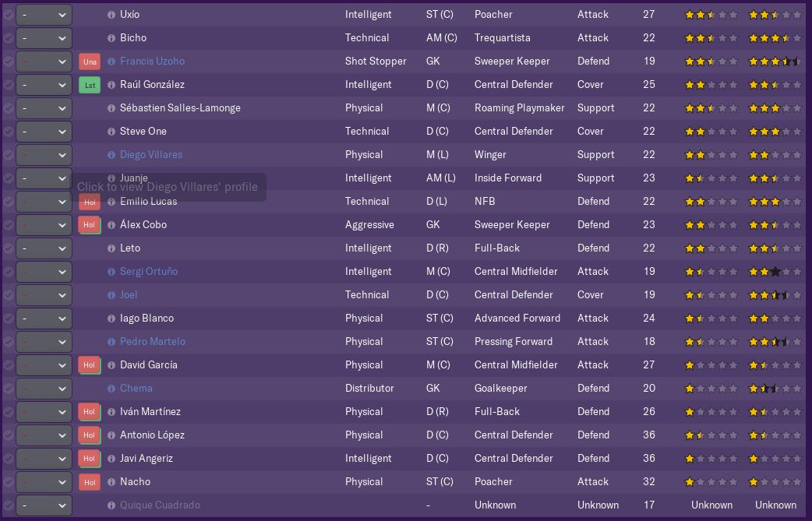Expand the pick dropdown for Iago Blanco

coord(44,319)
